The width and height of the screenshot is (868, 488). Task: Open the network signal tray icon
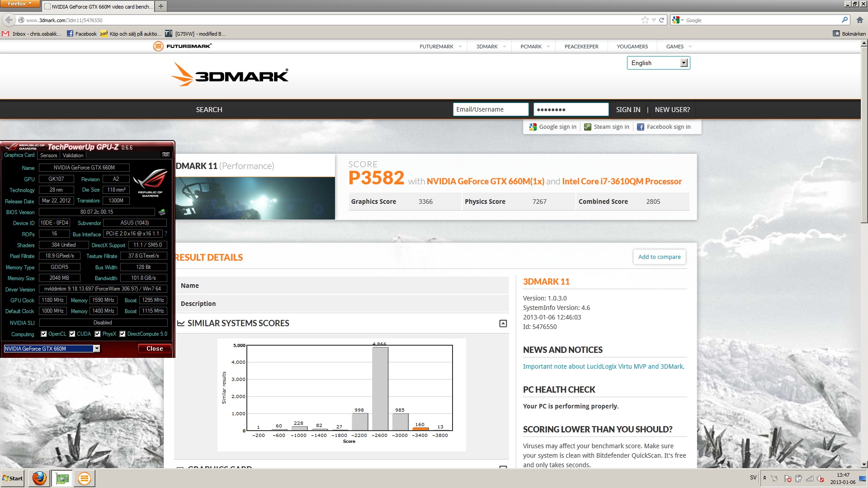click(810, 479)
